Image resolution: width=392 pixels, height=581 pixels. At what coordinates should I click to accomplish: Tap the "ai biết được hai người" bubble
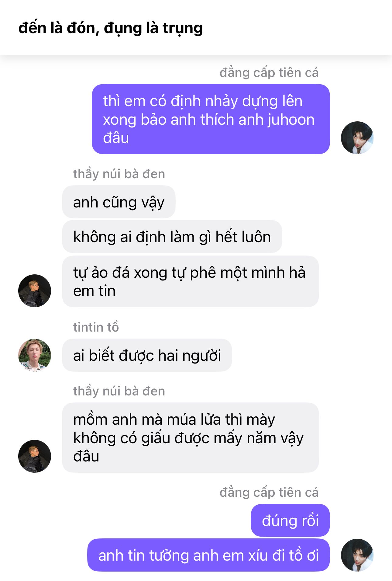[147, 355]
